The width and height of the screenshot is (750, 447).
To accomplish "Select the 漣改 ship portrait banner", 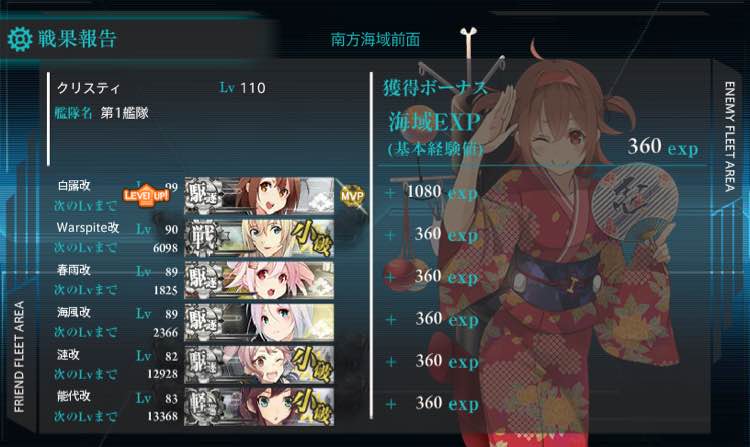I will point(259,364).
